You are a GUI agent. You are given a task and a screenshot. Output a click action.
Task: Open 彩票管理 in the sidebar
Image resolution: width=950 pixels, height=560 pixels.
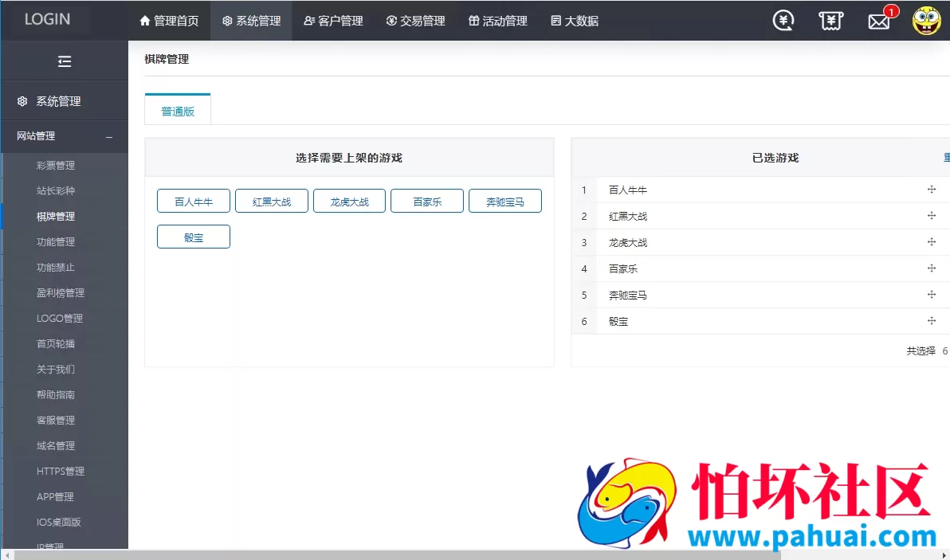pyautogui.click(x=56, y=165)
